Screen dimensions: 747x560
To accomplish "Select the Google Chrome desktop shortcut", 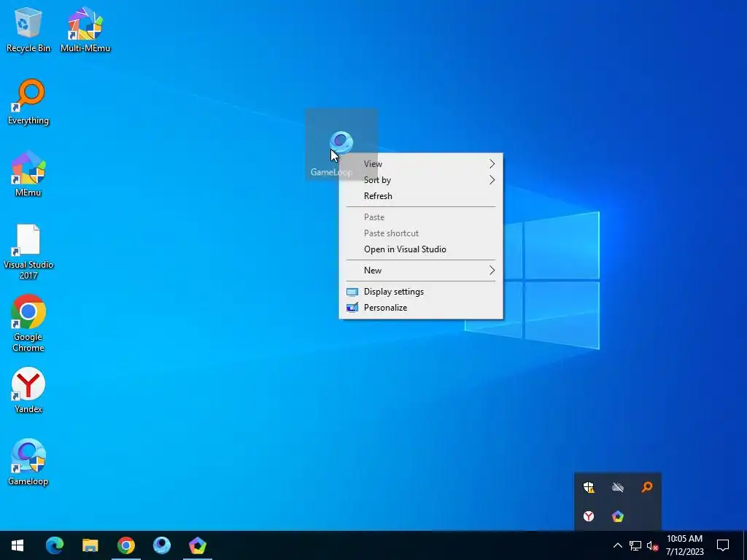I will pyautogui.click(x=28, y=323).
